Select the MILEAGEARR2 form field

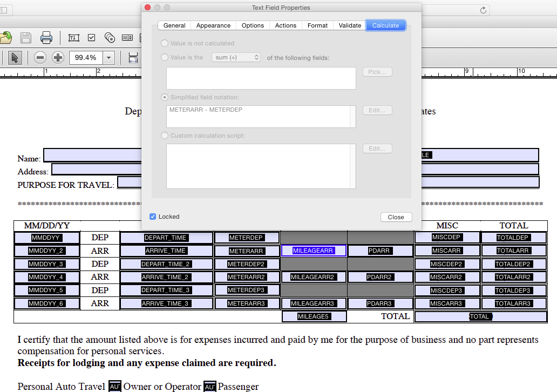click(313, 277)
